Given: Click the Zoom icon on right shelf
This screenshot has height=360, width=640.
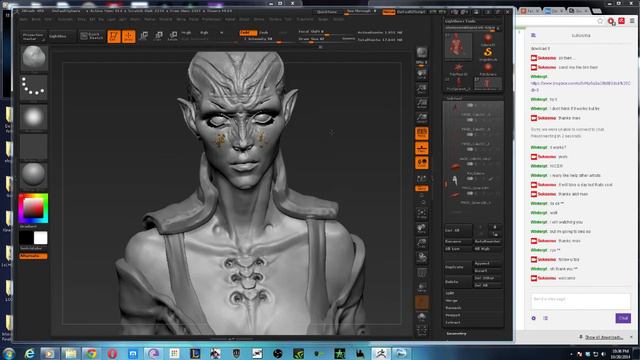Looking at the screenshot, I should coord(422,89).
